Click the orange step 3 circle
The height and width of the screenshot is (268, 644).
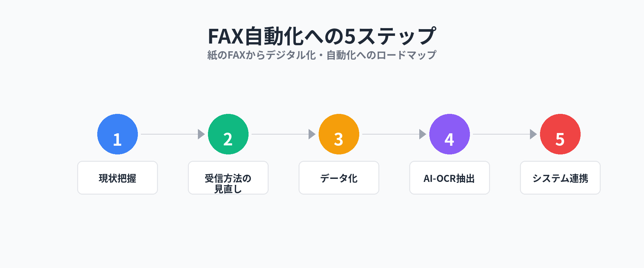pyautogui.click(x=339, y=134)
